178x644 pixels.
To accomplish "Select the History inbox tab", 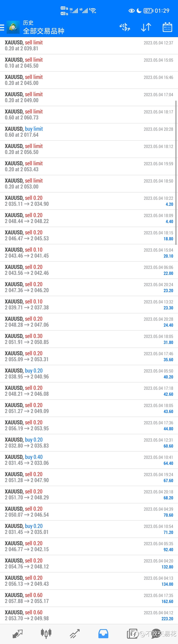I will coord(103,634).
